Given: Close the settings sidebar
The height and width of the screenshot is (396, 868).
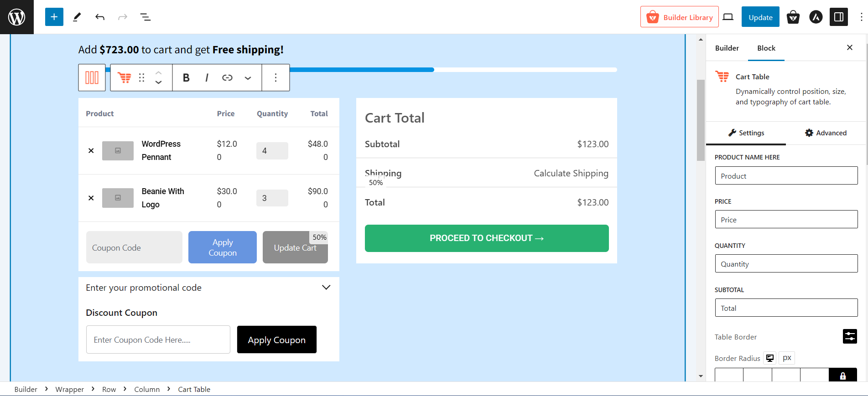Looking at the screenshot, I should point(850,47).
